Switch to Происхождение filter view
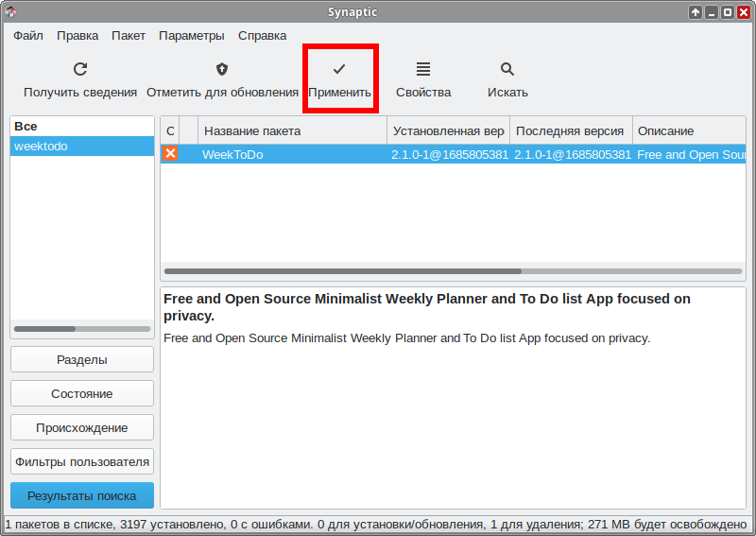Viewport: 756px width, 536px height. point(82,428)
